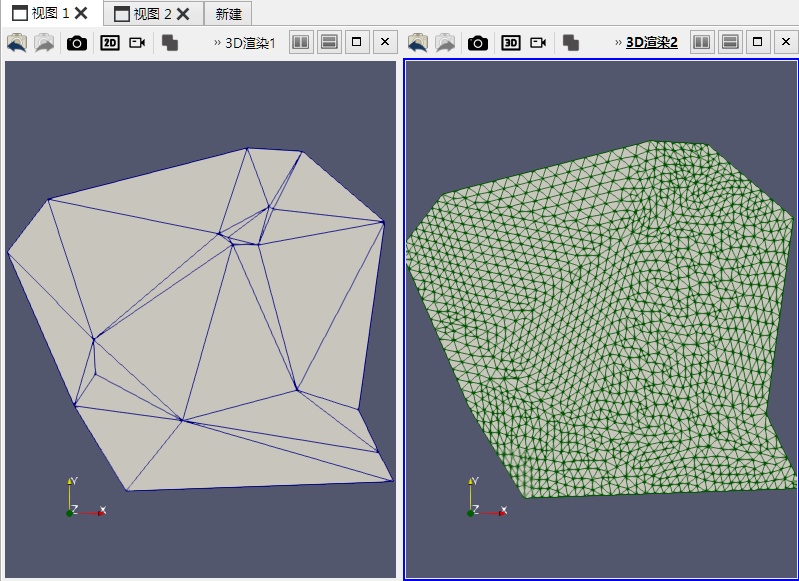Click overlapping squares icon in 3D渲染2 toolbar

571,43
